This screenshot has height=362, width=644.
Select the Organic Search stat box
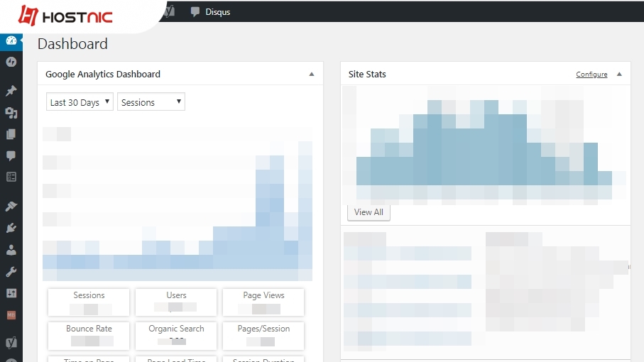(176, 335)
